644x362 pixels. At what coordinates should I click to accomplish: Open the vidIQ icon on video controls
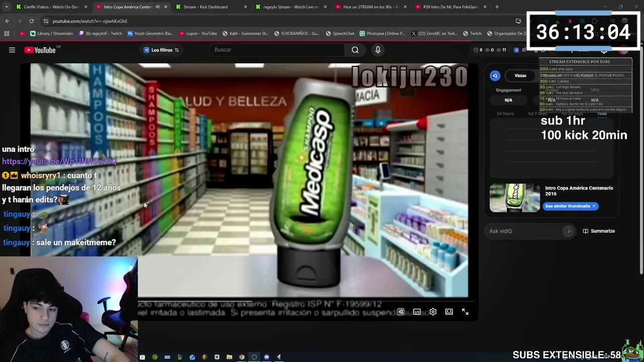[401, 312]
